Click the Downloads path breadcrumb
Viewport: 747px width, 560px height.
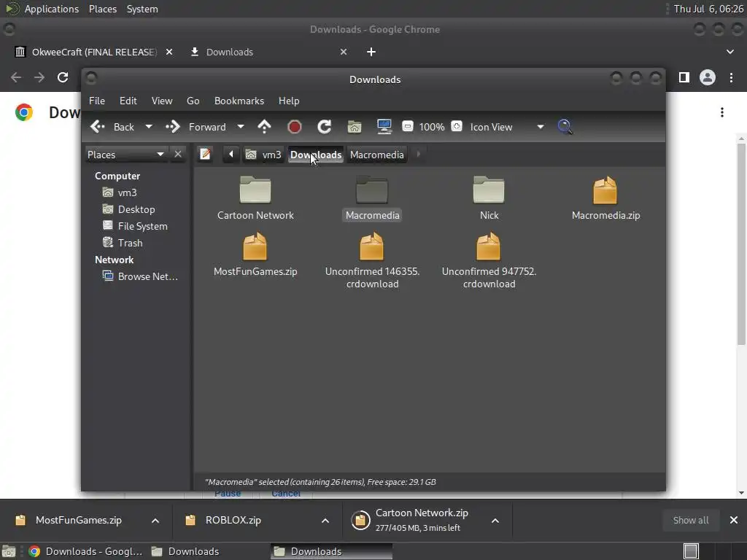[x=316, y=155]
